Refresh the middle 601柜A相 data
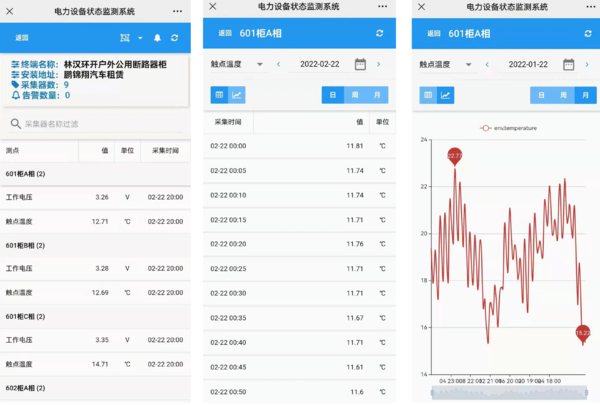The width and height of the screenshot is (600, 405). (380, 33)
